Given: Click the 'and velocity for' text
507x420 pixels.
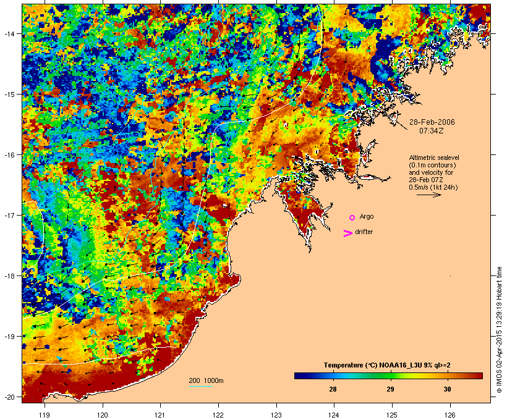Looking at the screenshot, I should (x=431, y=172).
